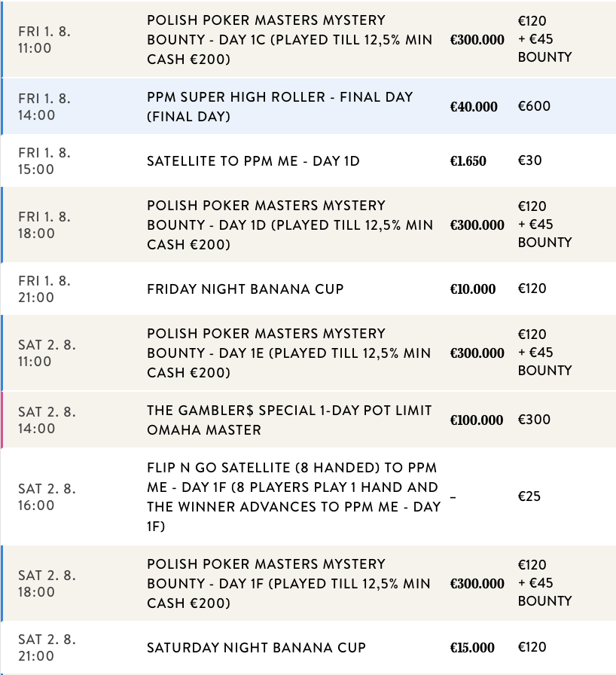This screenshot has height=675, width=616.
Task: Open PPM Super High Roller Final Day
Action: click(280, 107)
